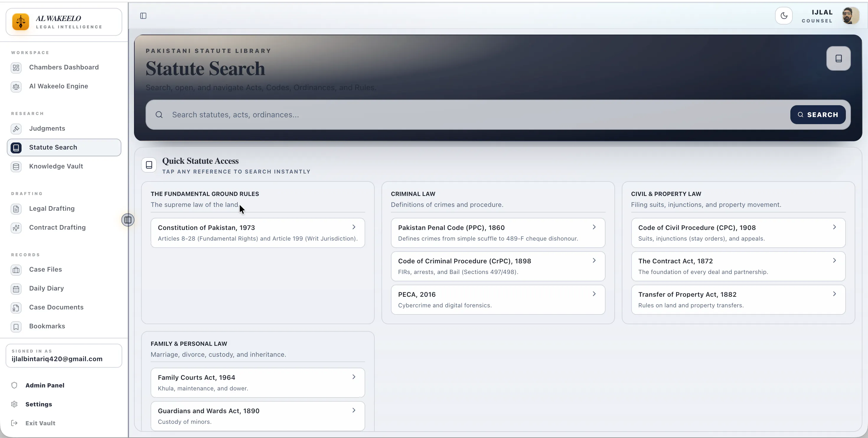The height and width of the screenshot is (438, 868).
Task: Click "Code of Criminal Procedure (CrPC), 1898" title
Action: point(464,261)
